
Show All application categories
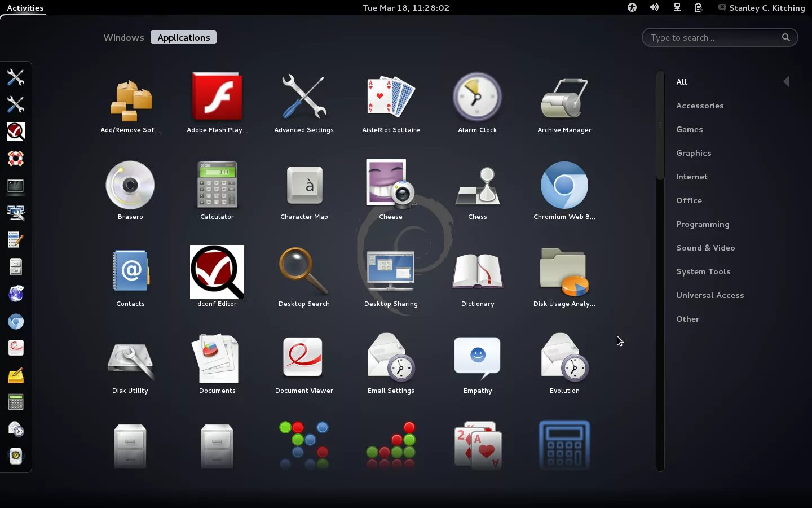coord(682,82)
